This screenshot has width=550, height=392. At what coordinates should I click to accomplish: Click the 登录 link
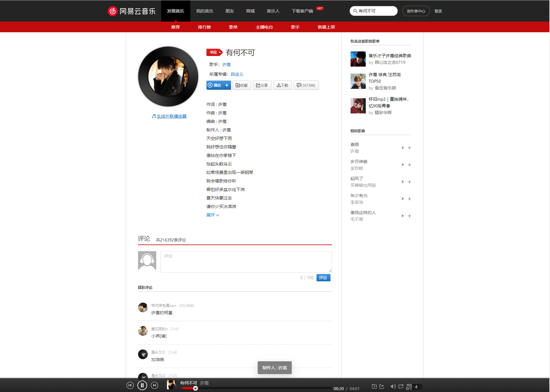438,11
